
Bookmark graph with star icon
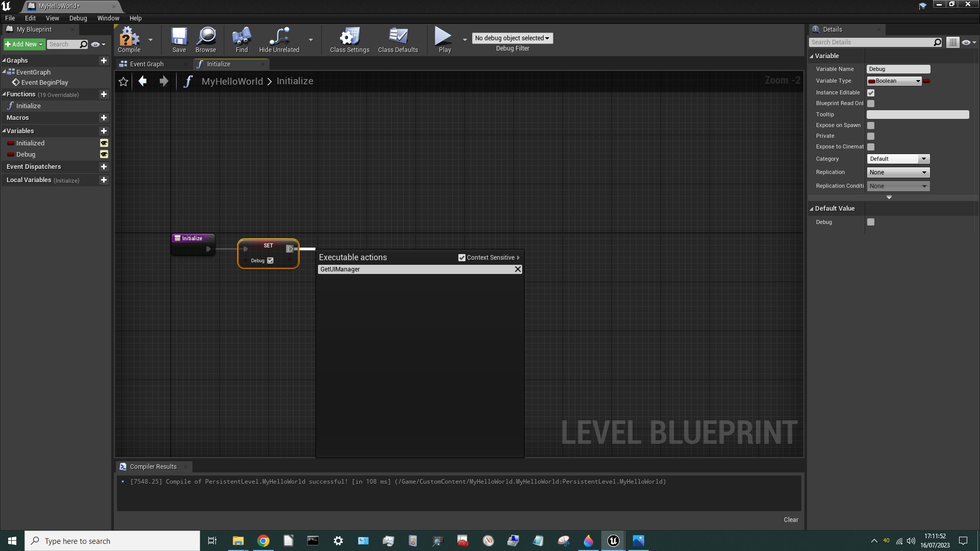pos(124,81)
